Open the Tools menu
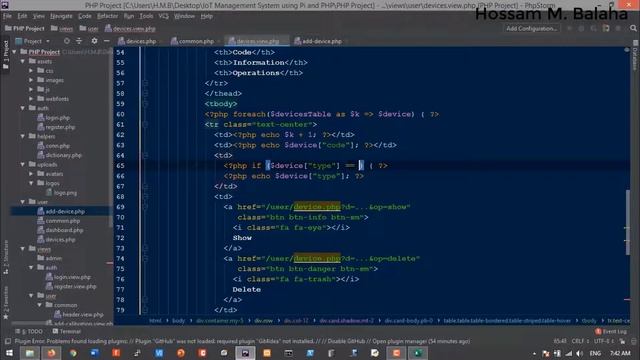640x360 pixels. point(146,16)
